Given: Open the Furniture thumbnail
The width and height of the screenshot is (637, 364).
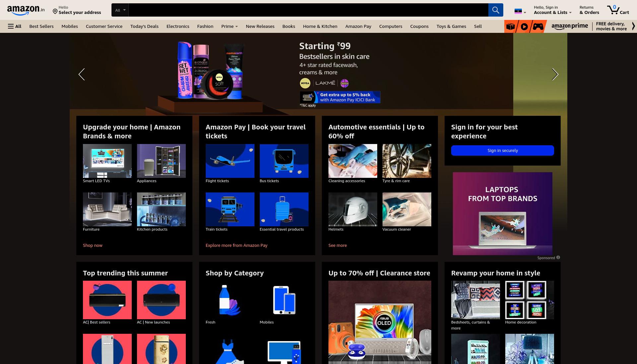Looking at the screenshot, I should tap(107, 209).
